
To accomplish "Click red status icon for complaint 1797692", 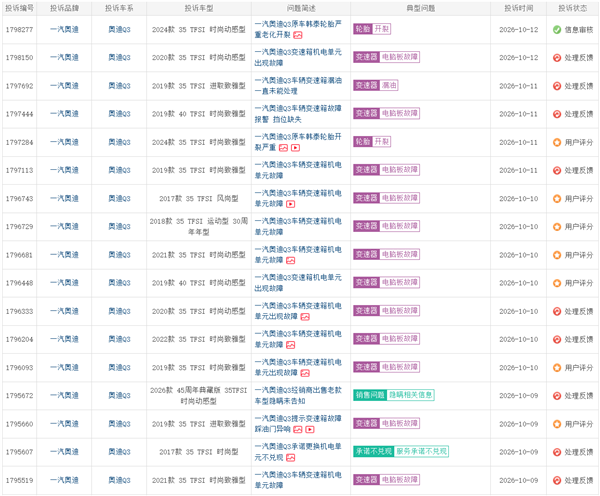I will coord(557,86).
